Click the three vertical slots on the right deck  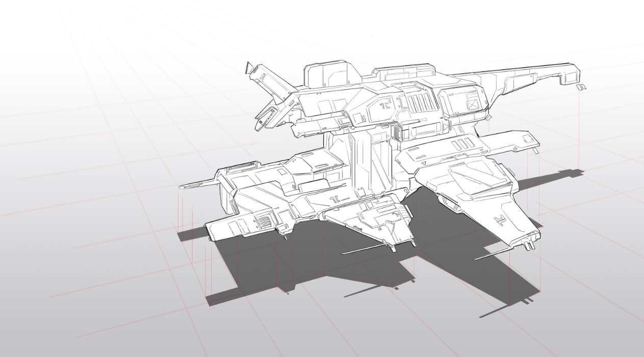(460, 145)
